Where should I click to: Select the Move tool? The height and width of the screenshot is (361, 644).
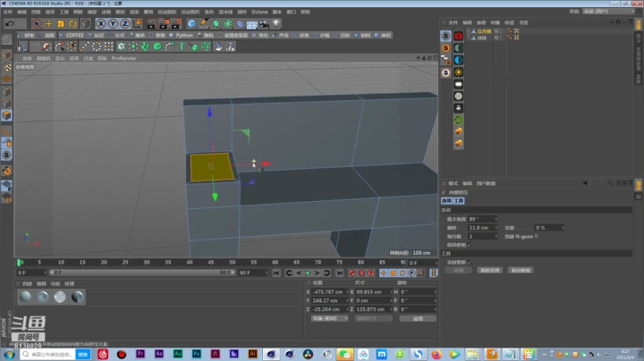coord(48,24)
